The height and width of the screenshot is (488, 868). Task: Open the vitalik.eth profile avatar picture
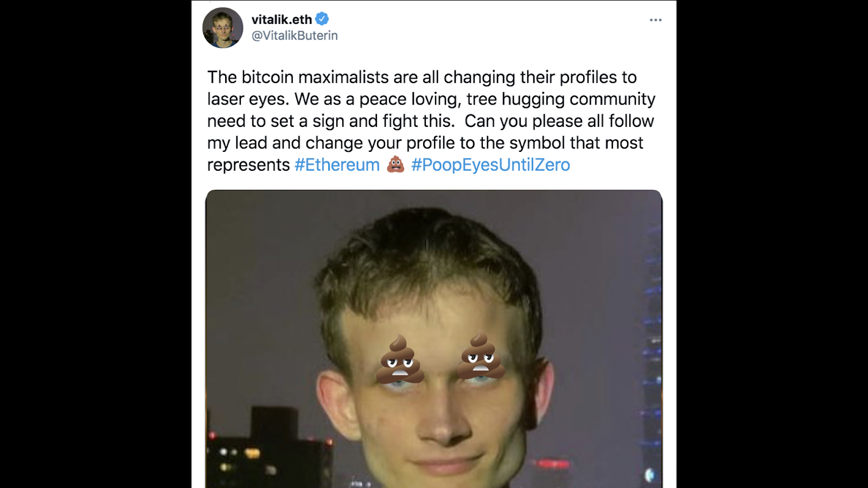point(223,28)
